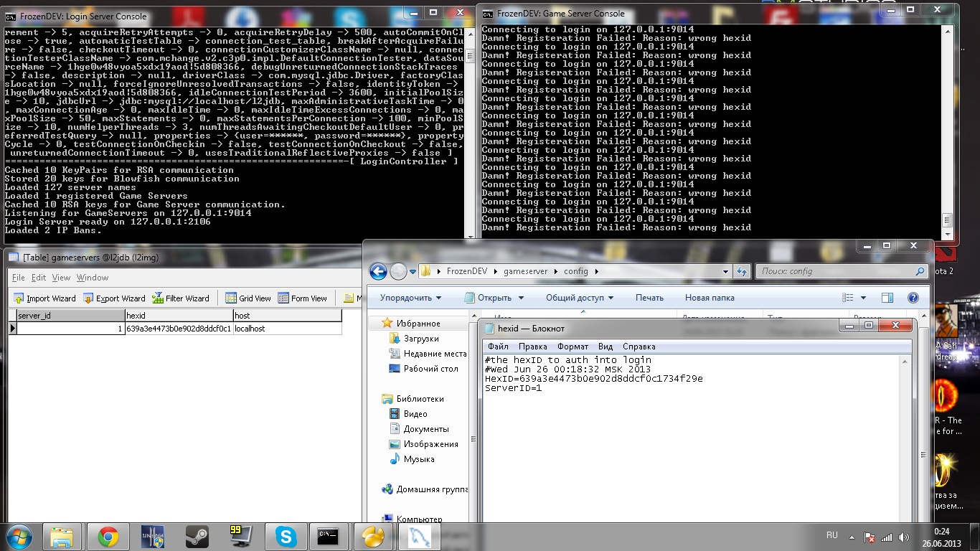Click the ServerID=1 line in Notepad

click(x=514, y=388)
